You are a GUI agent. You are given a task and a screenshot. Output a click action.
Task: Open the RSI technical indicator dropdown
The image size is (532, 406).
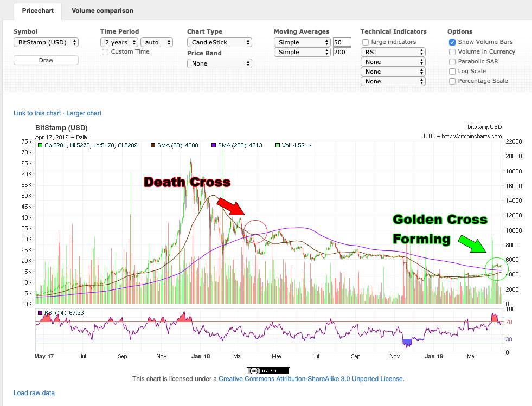tap(393, 52)
